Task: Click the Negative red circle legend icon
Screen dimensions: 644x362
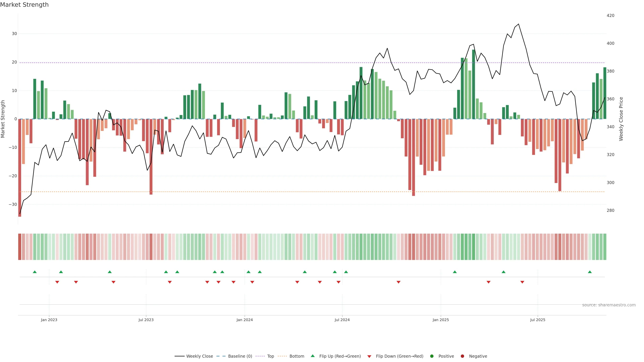Action: [462, 356]
